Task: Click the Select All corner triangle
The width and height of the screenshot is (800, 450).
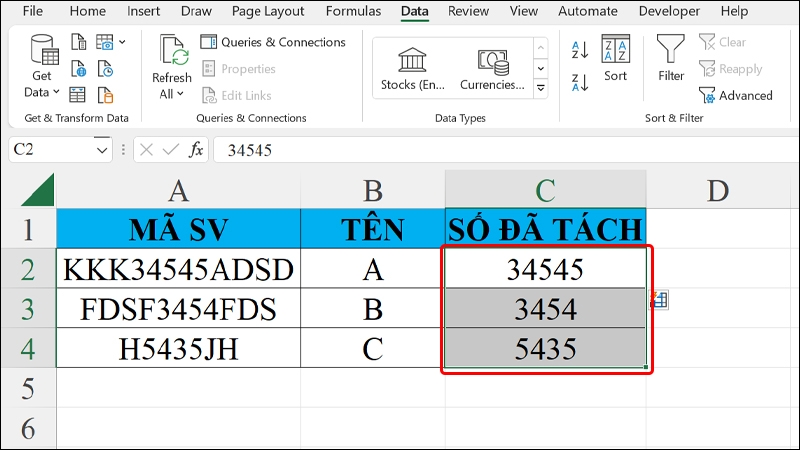Action: [37, 189]
